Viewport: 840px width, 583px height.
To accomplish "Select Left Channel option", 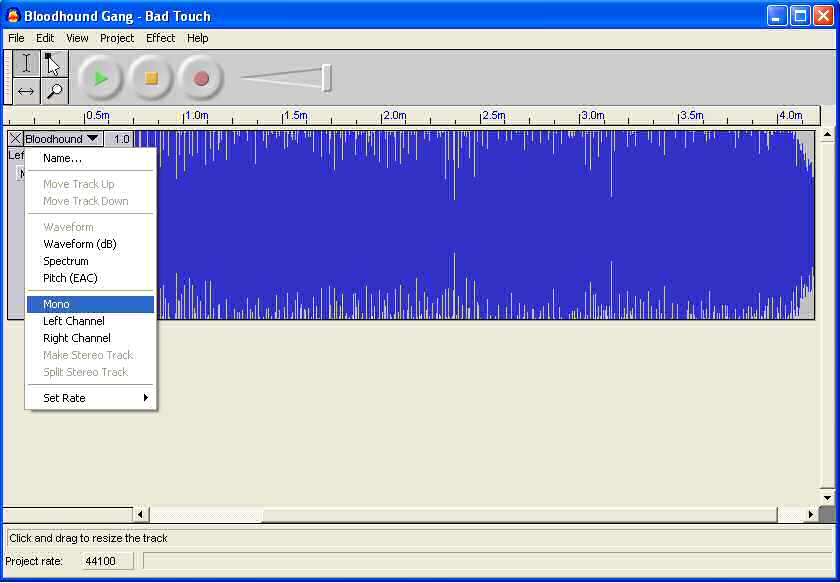I will [91, 321].
